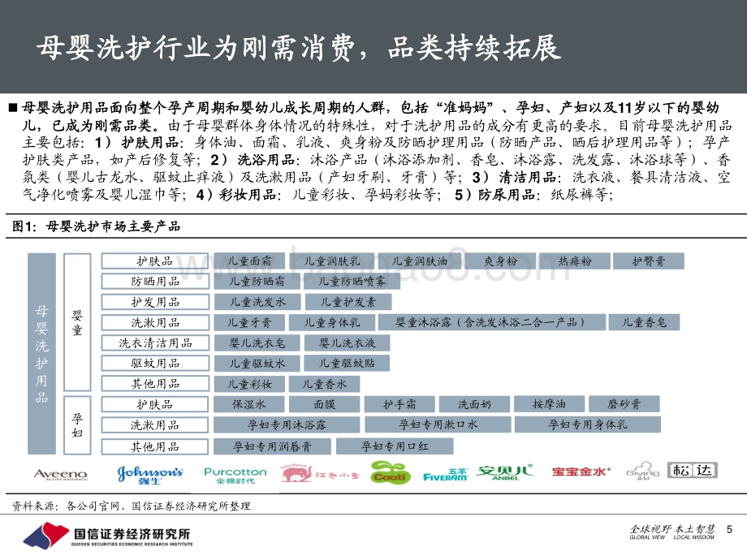
Task: Click the 驱蚊用品 category label
Action: (x=155, y=364)
